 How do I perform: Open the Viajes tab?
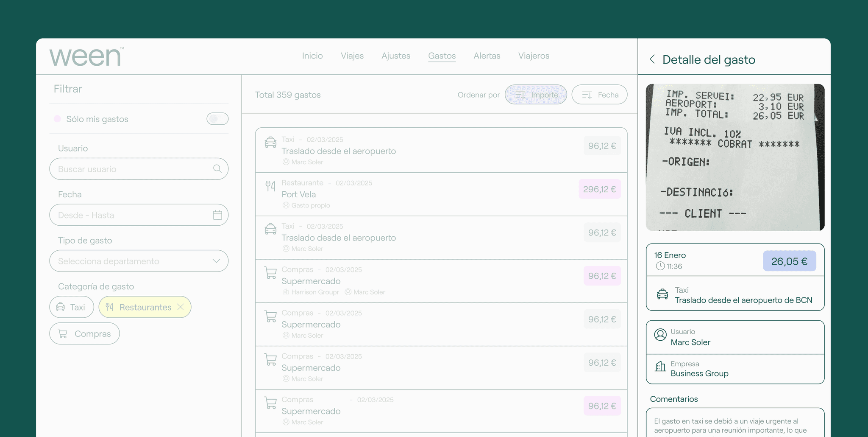coord(352,56)
